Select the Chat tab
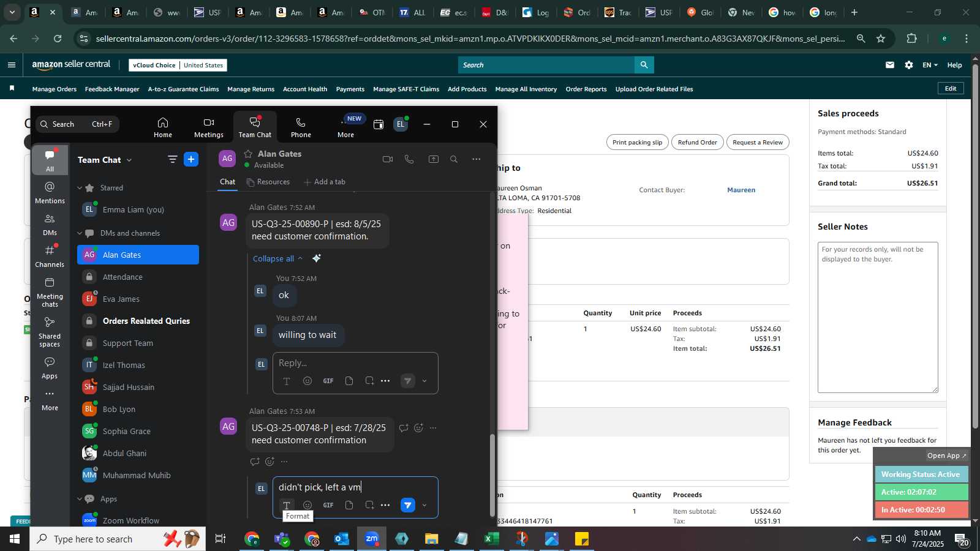 pos(228,182)
